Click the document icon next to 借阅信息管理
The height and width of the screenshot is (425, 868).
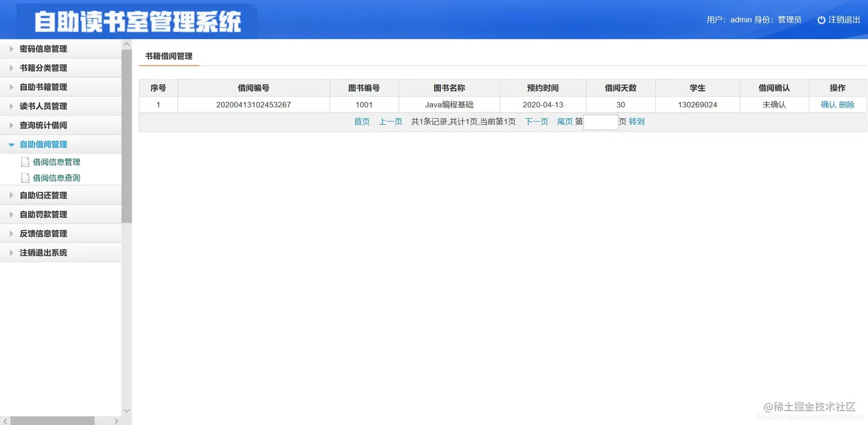coord(25,162)
